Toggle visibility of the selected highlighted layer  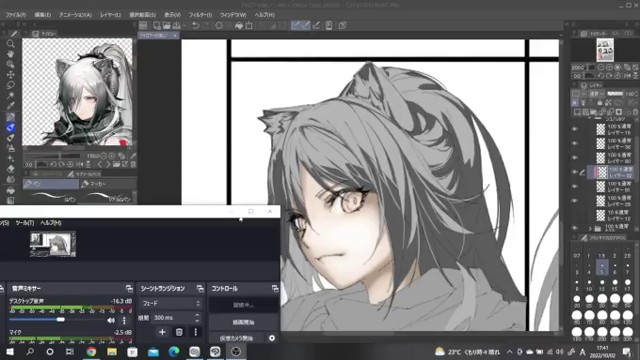pyautogui.click(x=575, y=172)
